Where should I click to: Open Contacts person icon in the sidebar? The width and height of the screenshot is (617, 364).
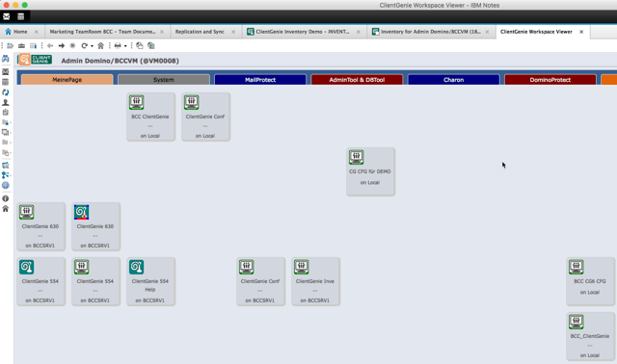pyautogui.click(x=6, y=102)
